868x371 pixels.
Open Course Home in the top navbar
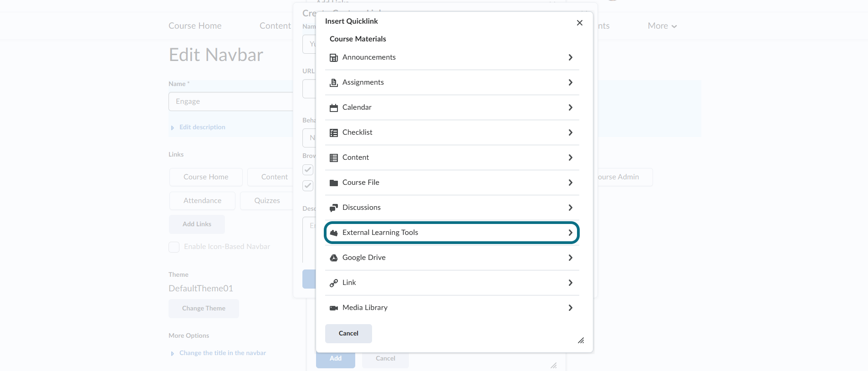[x=195, y=26]
